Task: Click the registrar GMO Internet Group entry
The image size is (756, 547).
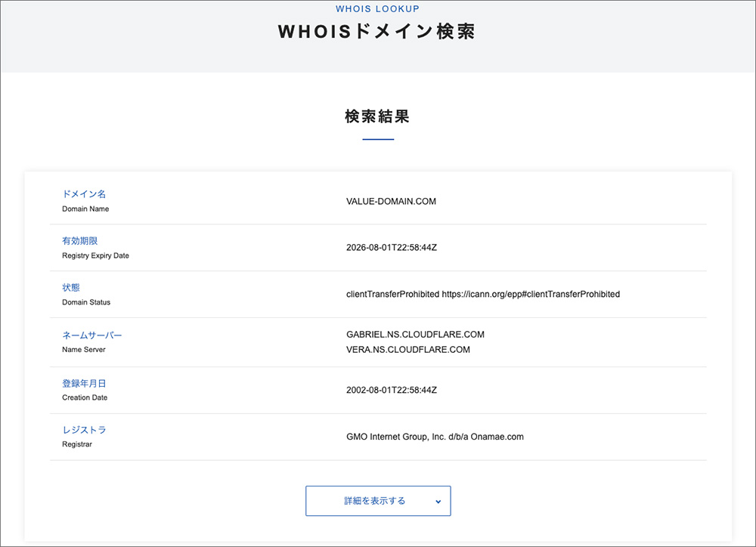Action: (x=435, y=437)
